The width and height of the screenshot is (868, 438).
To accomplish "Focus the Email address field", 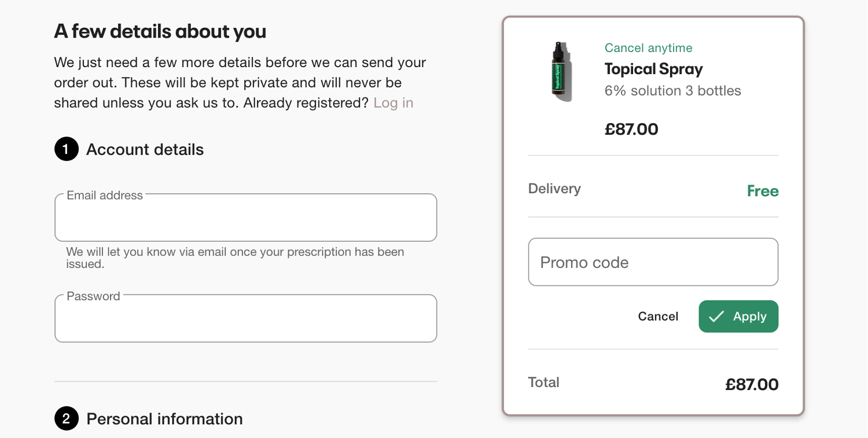I will pyautogui.click(x=245, y=218).
